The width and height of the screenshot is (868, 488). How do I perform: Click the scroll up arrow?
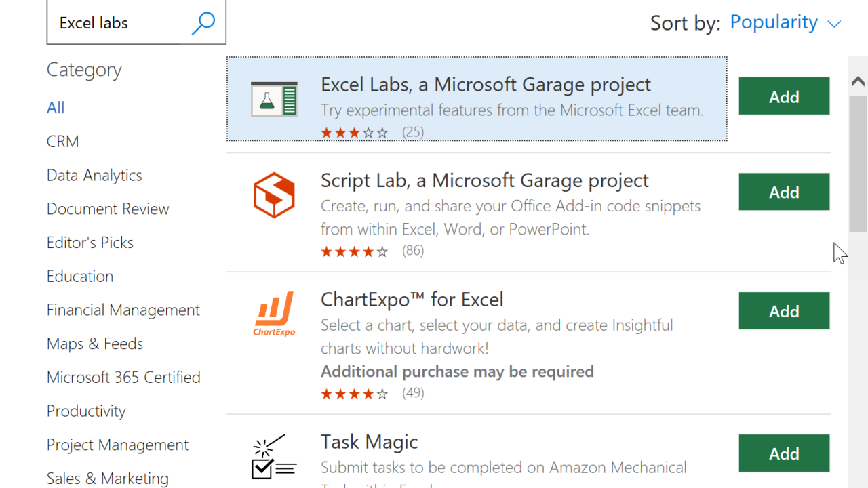857,81
